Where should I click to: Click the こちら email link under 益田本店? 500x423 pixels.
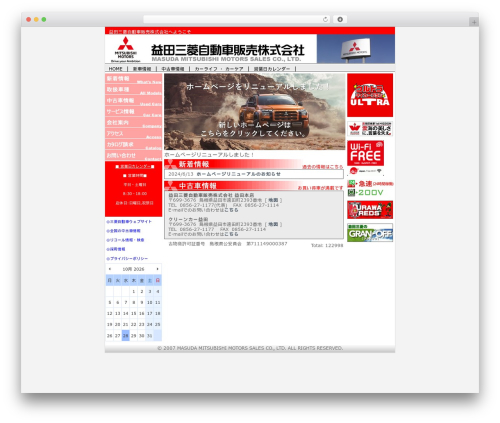pyautogui.click(x=231, y=210)
